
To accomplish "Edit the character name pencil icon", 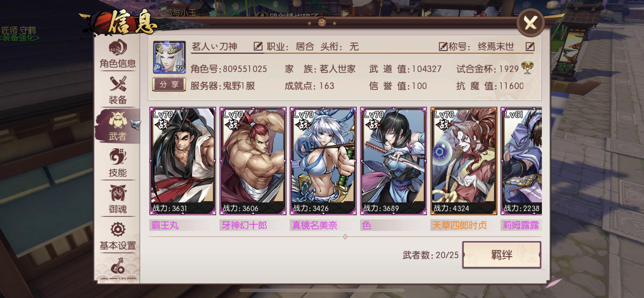I will (x=258, y=46).
